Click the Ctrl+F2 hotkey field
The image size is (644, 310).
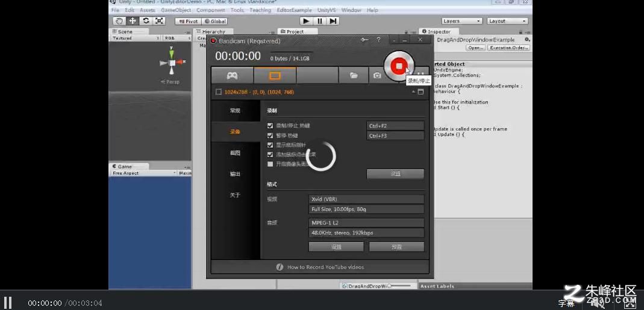tap(395, 126)
